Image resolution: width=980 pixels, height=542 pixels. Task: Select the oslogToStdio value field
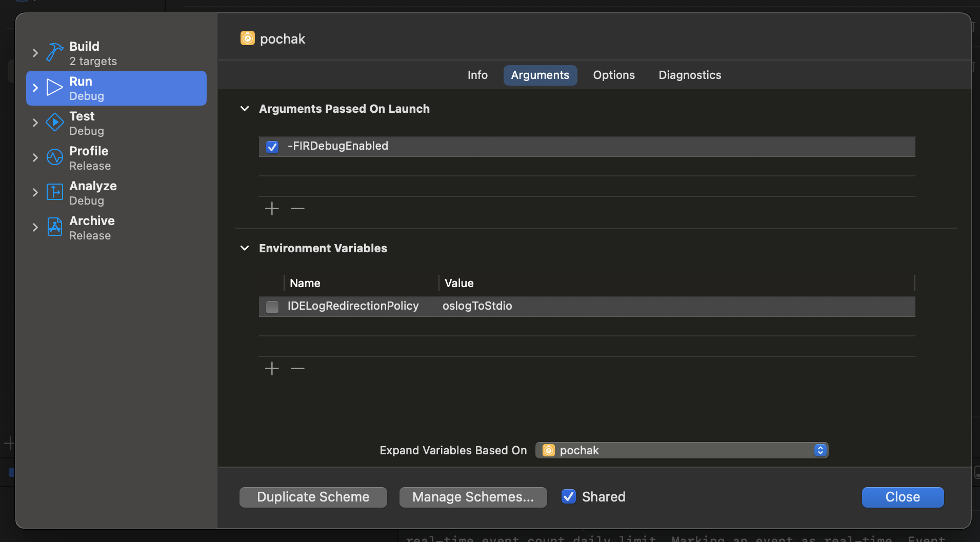pos(477,306)
